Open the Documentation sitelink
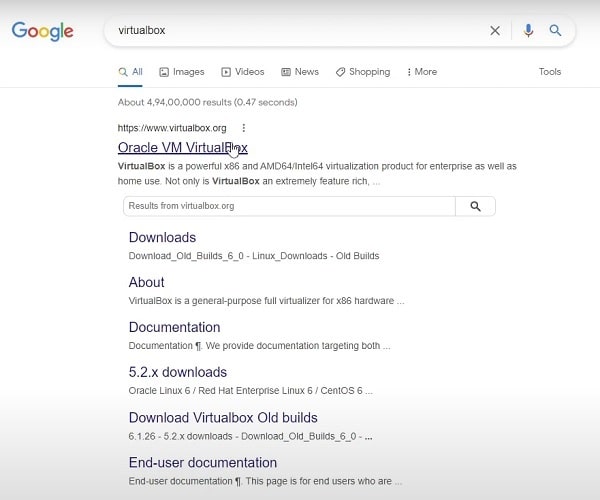The width and height of the screenshot is (600, 500). click(174, 327)
